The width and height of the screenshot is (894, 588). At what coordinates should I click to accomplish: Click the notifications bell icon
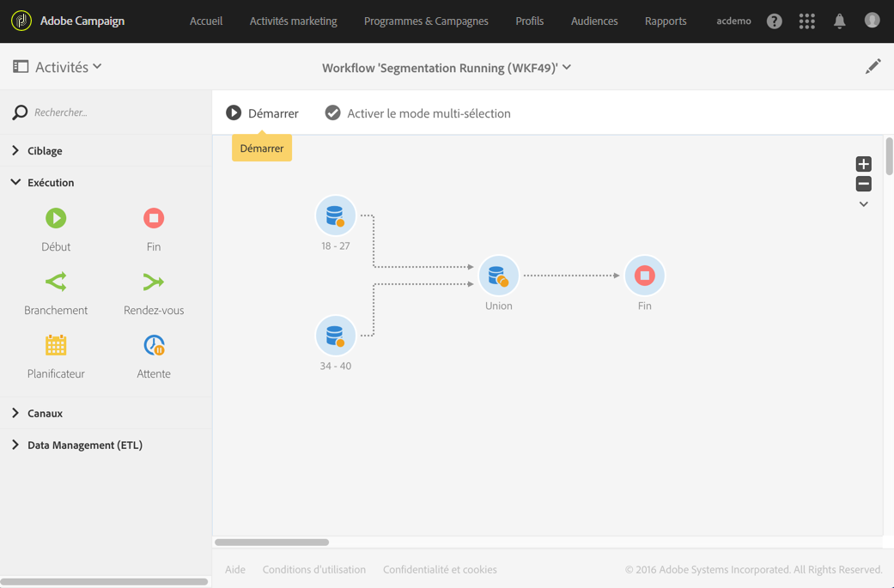click(839, 21)
